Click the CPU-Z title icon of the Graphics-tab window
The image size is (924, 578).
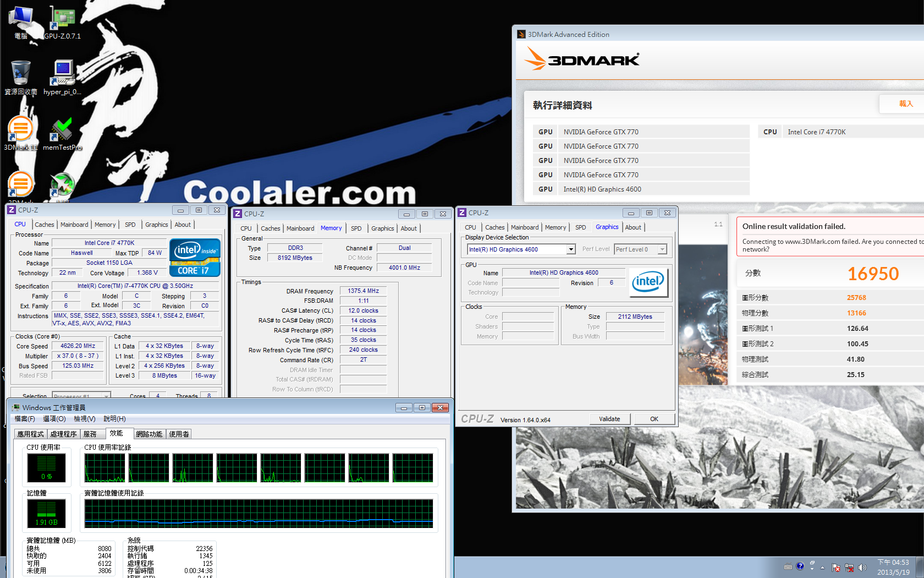pyautogui.click(x=462, y=212)
